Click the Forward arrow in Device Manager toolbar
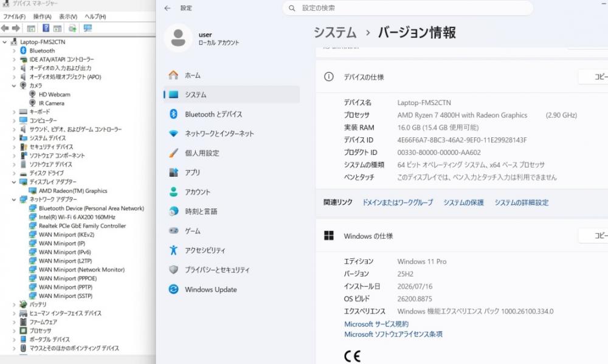The width and height of the screenshot is (608, 364). pos(16,29)
